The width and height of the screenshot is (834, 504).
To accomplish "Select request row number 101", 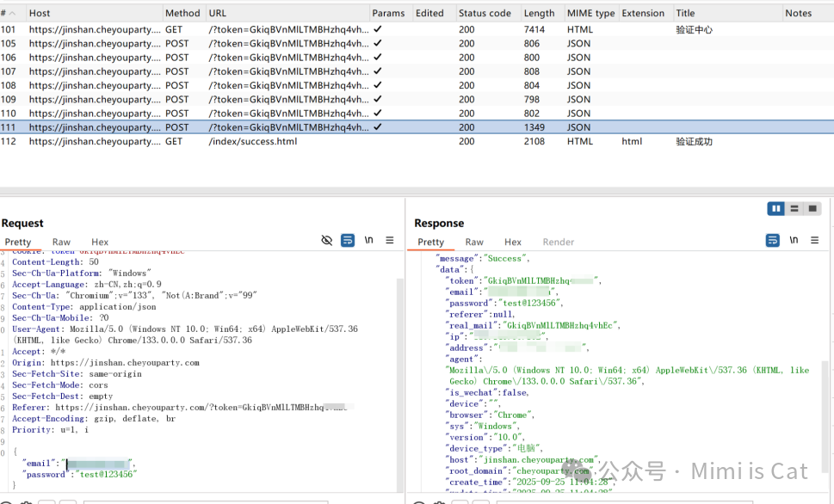I will pyautogui.click(x=417, y=30).
